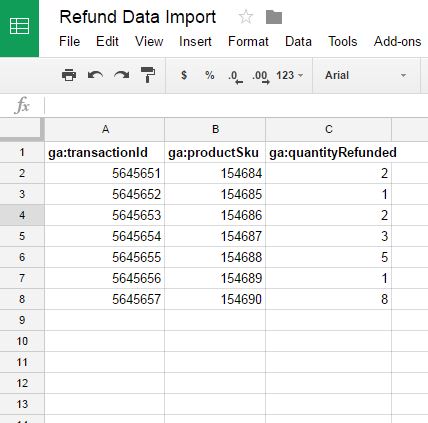Open the File menu
428x423 pixels.
[x=70, y=41]
